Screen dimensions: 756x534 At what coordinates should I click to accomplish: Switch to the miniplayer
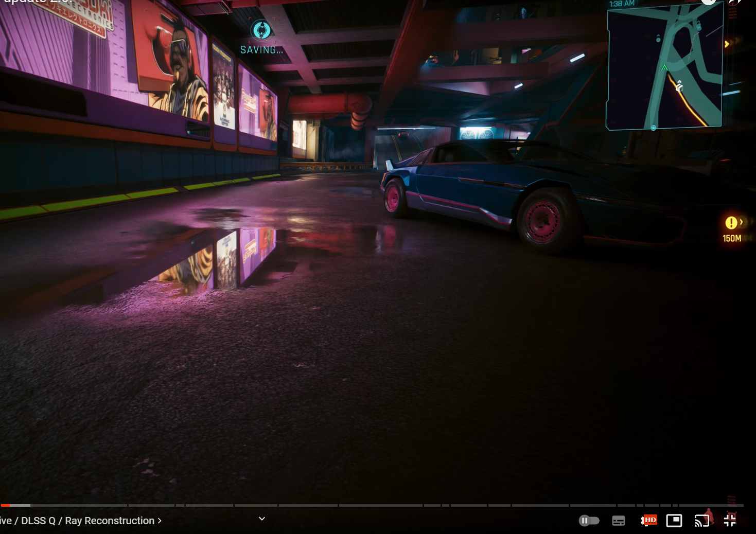pyautogui.click(x=674, y=521)
